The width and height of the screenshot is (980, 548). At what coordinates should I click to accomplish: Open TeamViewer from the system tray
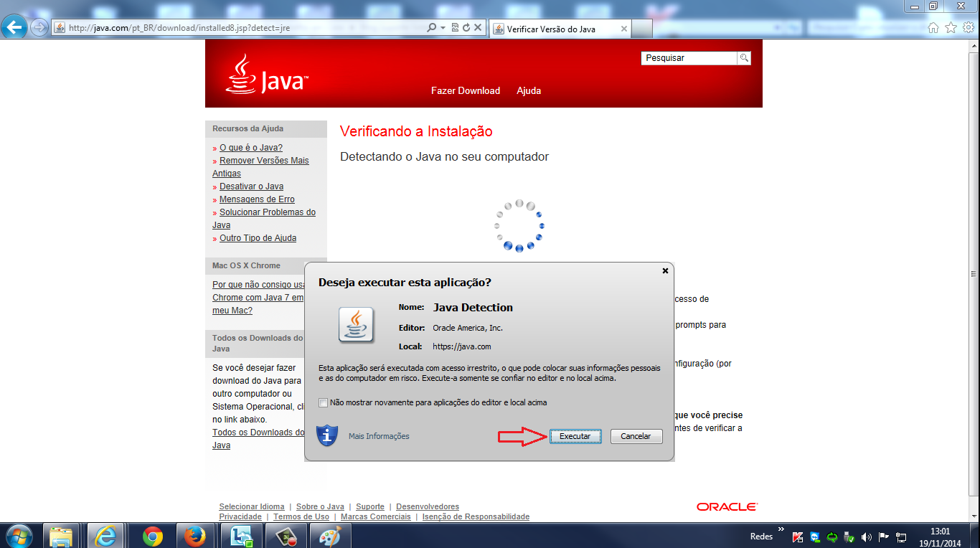(x=814, y=536)
